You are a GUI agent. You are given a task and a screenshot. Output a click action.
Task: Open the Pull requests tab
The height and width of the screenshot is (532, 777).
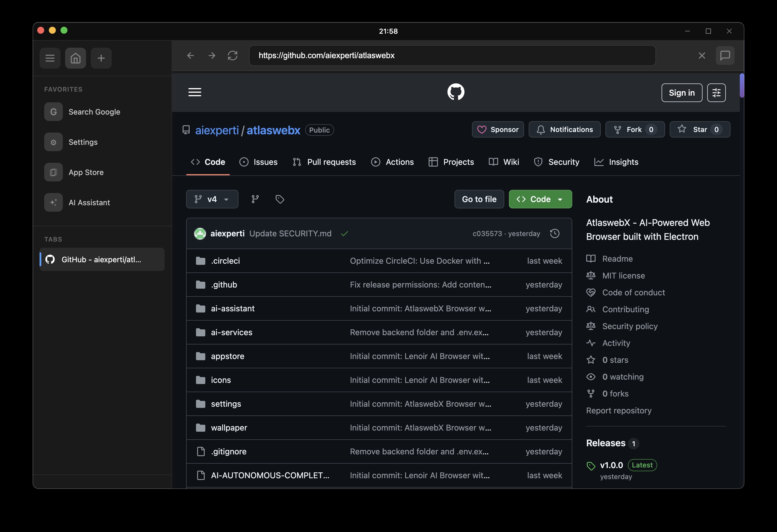point(324,162)
